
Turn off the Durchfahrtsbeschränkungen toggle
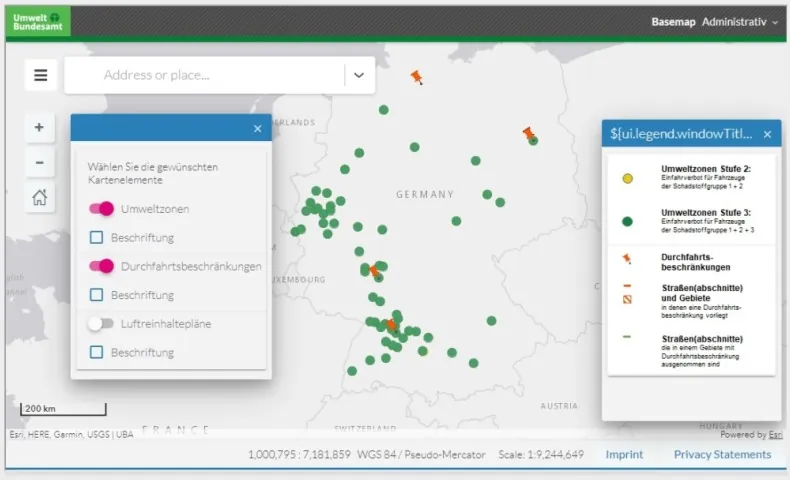pyautogui.click(x=102, y=267)
